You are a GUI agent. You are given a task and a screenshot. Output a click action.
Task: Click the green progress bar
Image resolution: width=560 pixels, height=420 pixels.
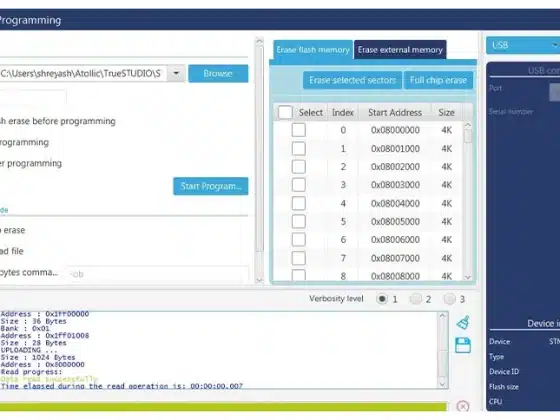(x=223, y=406)
